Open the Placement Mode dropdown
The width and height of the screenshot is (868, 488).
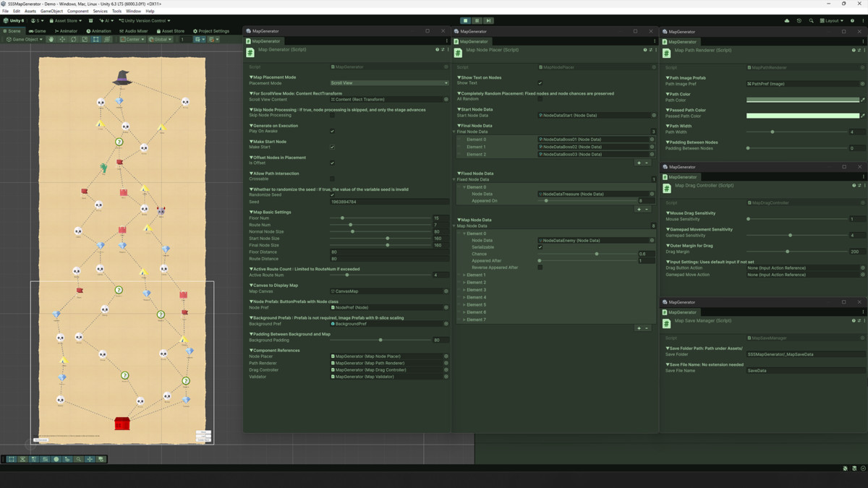tap(389, 83)
